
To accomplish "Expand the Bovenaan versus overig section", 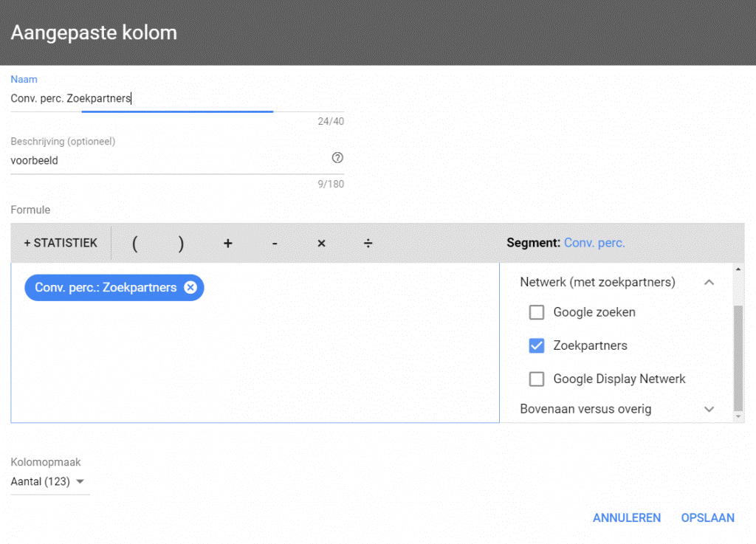I will 709,409.
